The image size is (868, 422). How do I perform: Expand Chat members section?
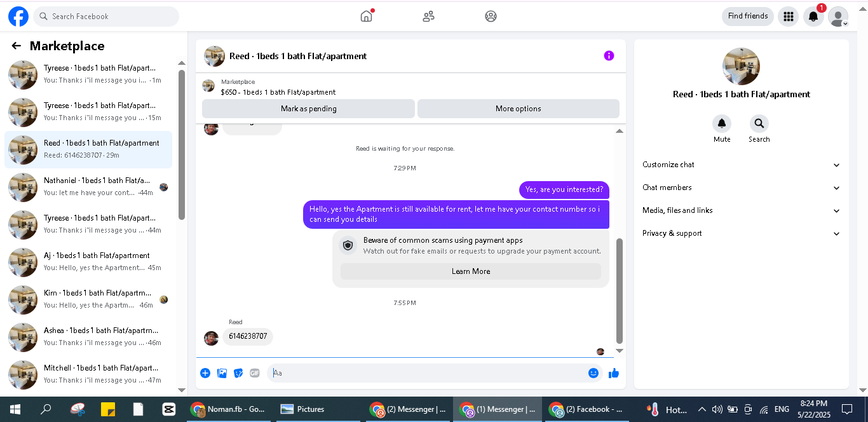tap(741, 187)
